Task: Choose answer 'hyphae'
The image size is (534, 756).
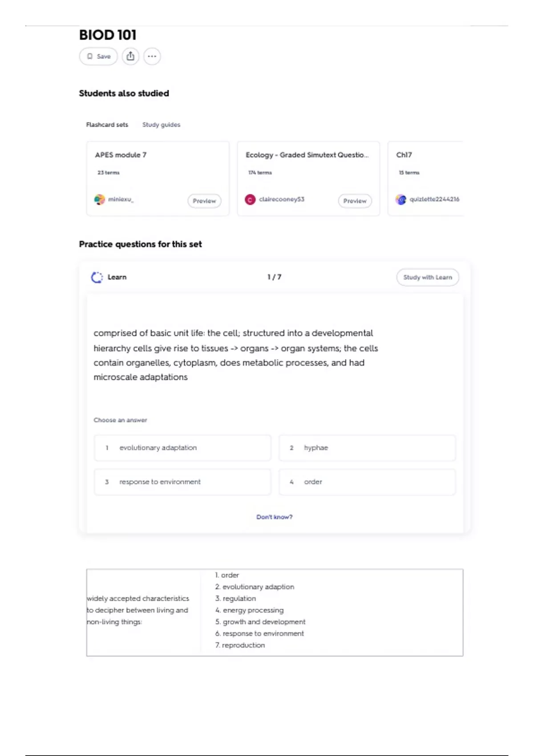Action: coord(367,448)
